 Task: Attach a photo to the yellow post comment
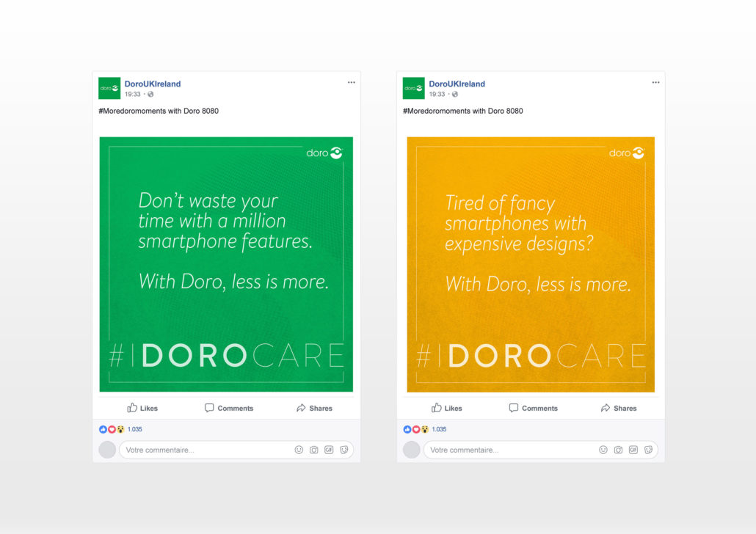[x=618, y=450]
